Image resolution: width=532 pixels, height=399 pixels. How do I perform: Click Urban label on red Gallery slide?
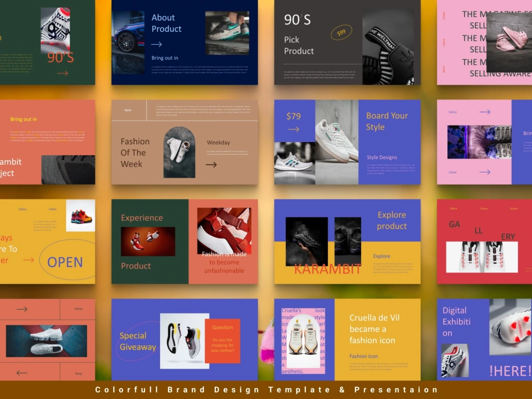click(514, 209)
